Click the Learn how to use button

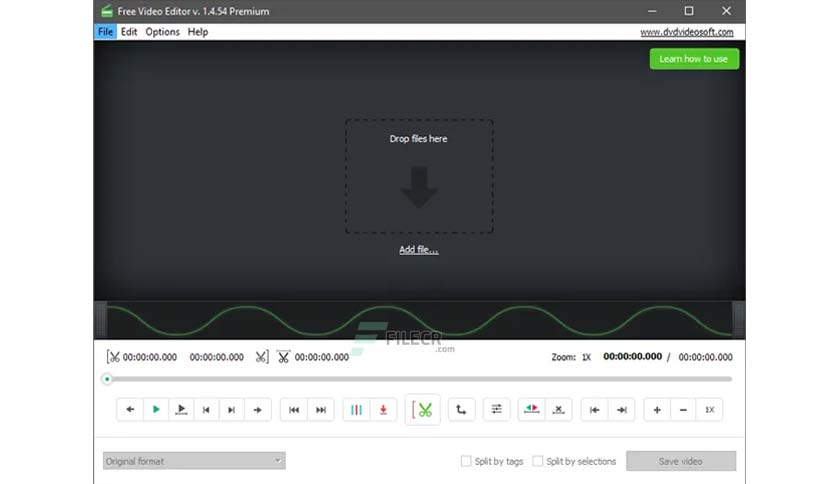(x=694, y=59)
